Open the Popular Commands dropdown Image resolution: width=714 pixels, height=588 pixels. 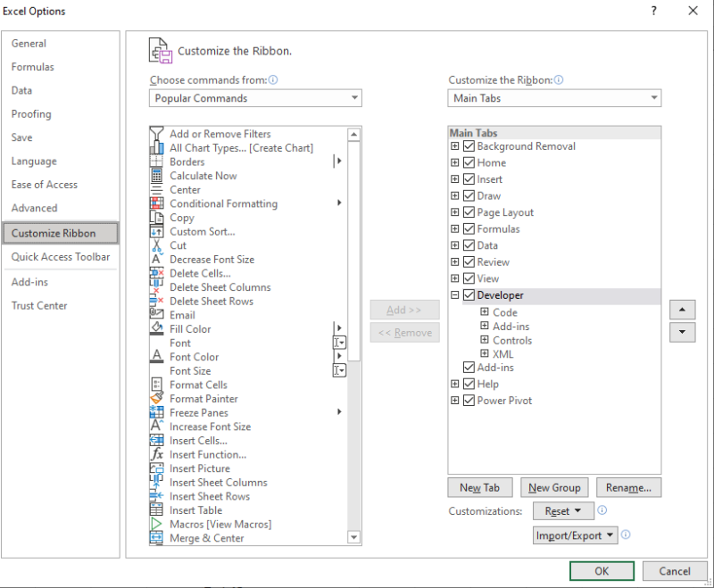point(355,98)
